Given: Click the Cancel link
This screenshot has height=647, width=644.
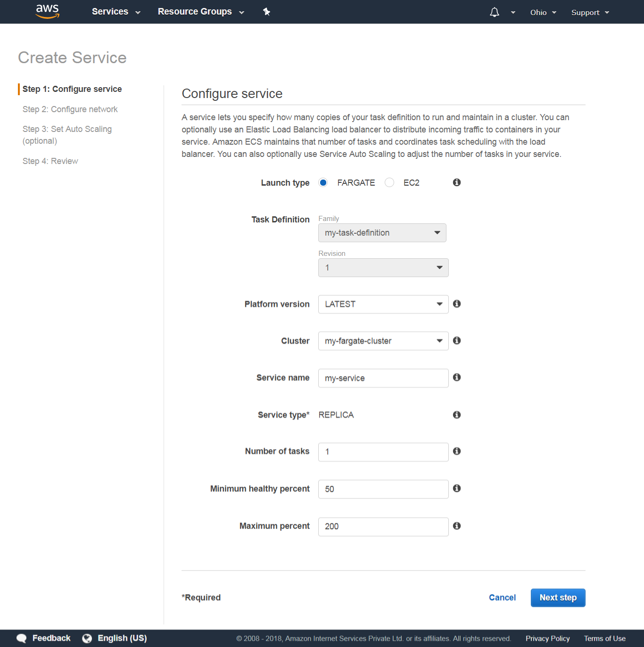Looking at the screenshot, I should click(502, 598).
